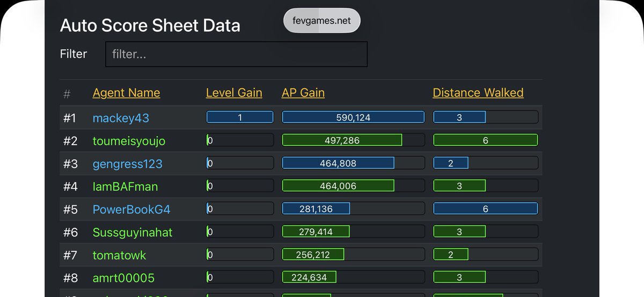This screenshot has height=297, width=644.
Task: Click rank #6 cell
Action: pyautogui.click(x=70, y=232)
